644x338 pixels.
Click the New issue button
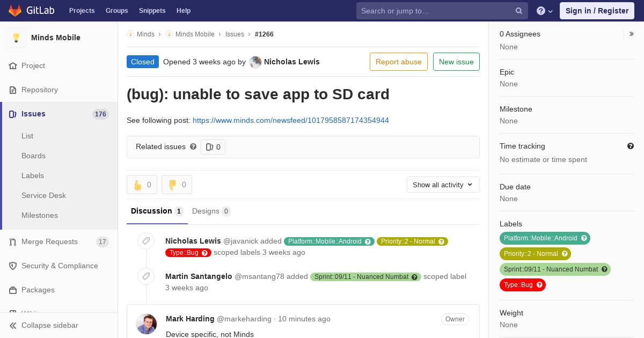(456, 62)
